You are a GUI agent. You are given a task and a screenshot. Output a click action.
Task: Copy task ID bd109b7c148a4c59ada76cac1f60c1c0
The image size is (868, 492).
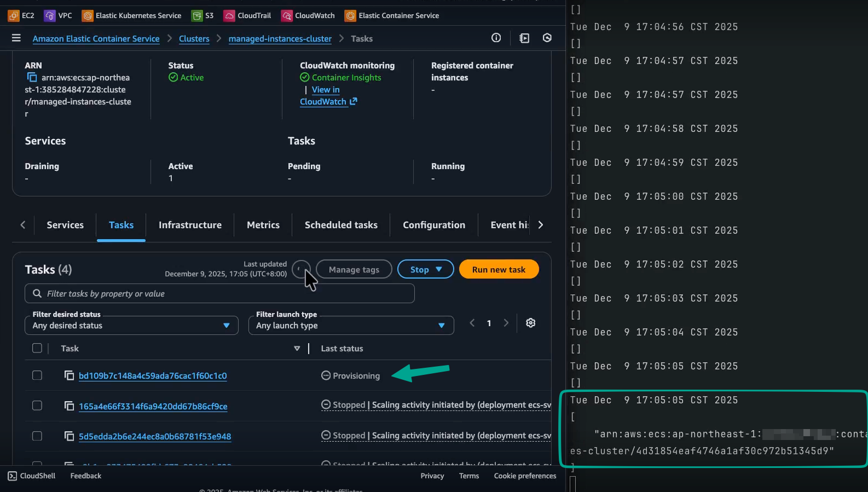(70, 375)
